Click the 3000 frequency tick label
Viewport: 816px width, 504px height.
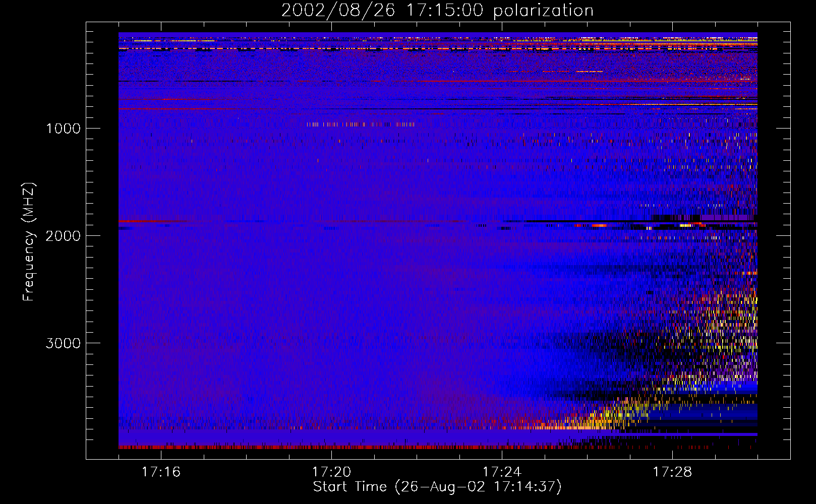pyautogui.click(x=63, y=343)
